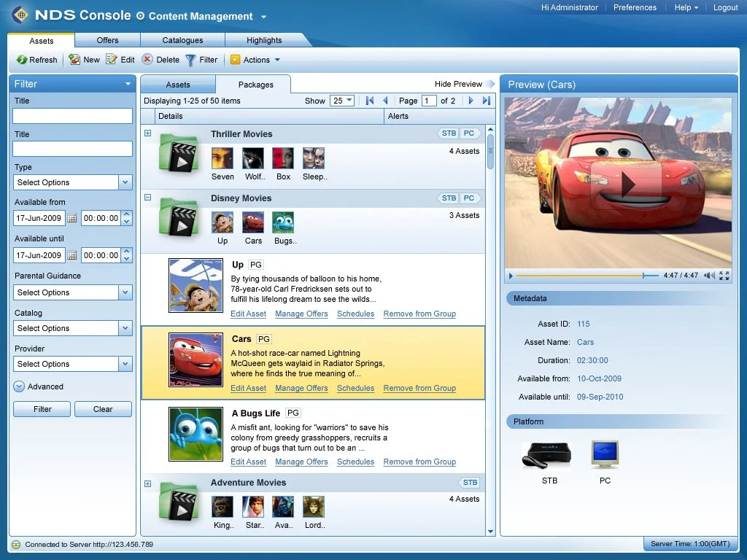Toggle fullscreen for preview video
The width and height of the screenshot is (747, 560).
pyautogui.click(x=724, y=275)
